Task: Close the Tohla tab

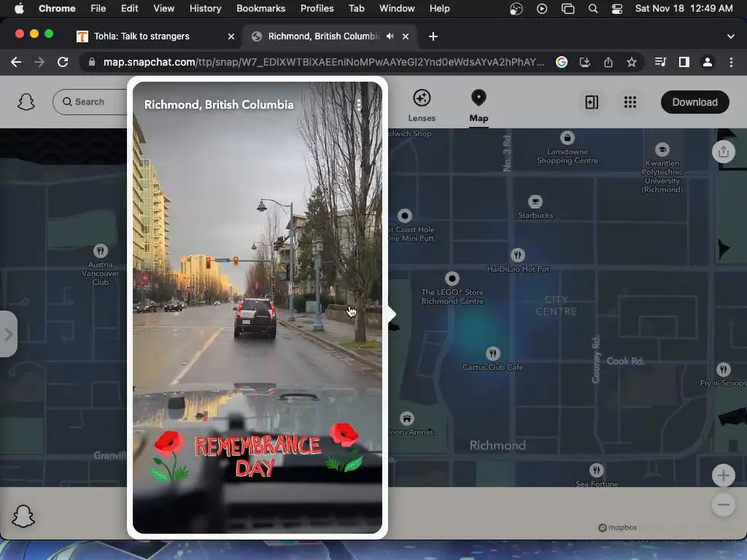Action: [x=231, y=36]
